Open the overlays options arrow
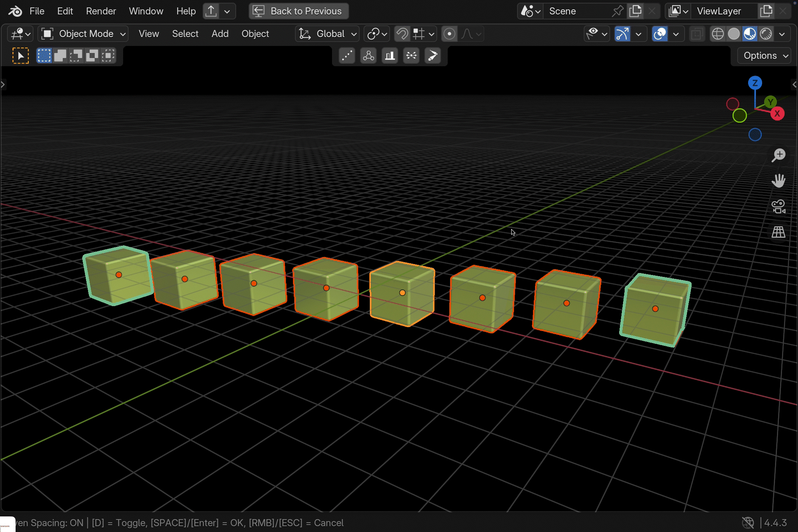Screen dimensions: 798x532 point(676,34)
